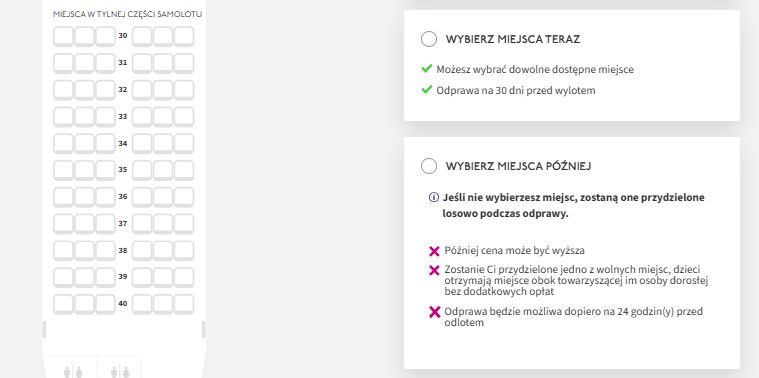
Task: Click the right lavatory icon at the plane's rear
Action: pyautogui.click(x=120, y=372)
